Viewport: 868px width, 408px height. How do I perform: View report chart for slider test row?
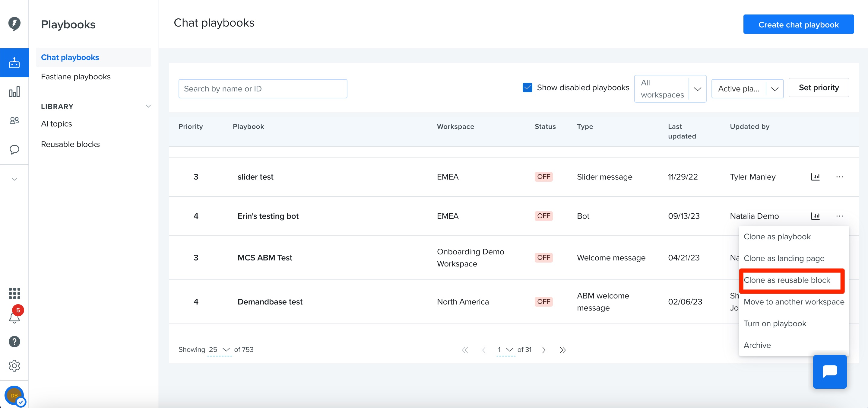[815, 177]
